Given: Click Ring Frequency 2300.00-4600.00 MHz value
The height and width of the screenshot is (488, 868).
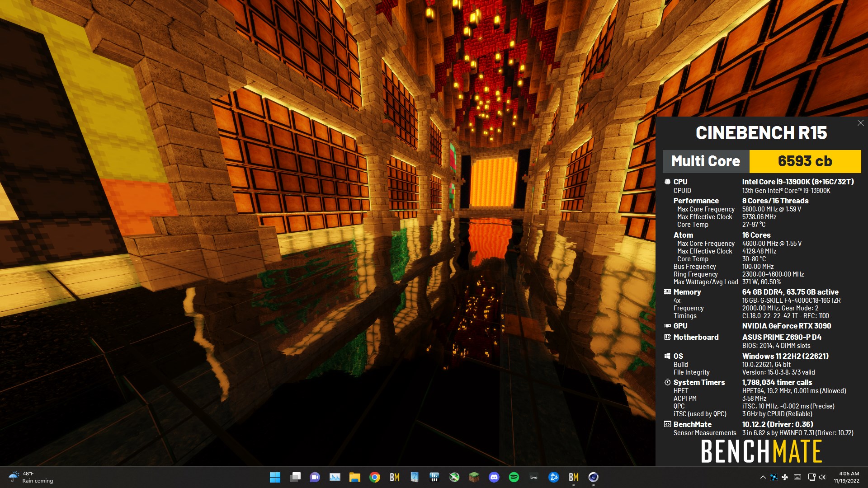Looking at the screenshot, I should [773, 274].
